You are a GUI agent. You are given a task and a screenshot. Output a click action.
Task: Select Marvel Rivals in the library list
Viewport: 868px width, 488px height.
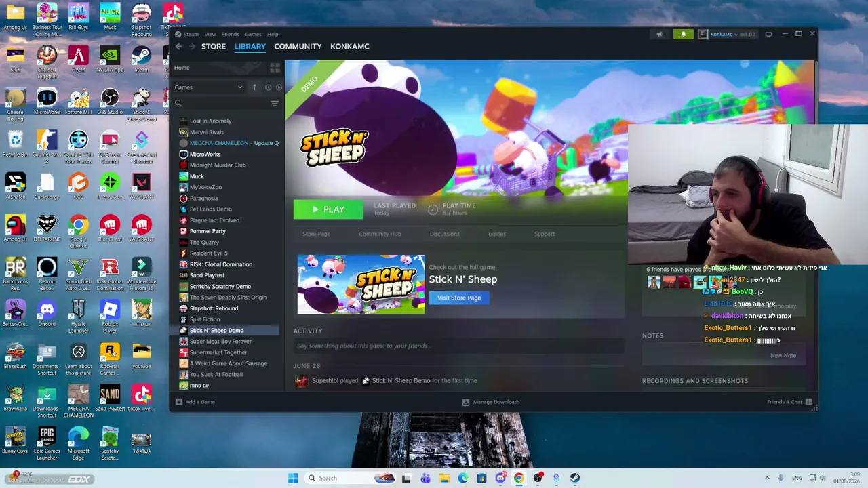point(206,132)
